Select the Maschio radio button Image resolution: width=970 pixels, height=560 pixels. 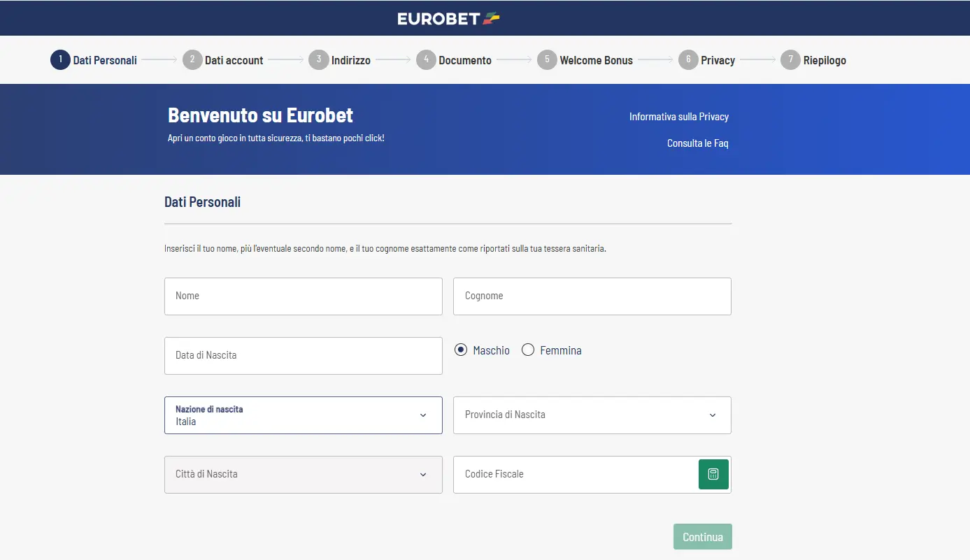point(460,350)
